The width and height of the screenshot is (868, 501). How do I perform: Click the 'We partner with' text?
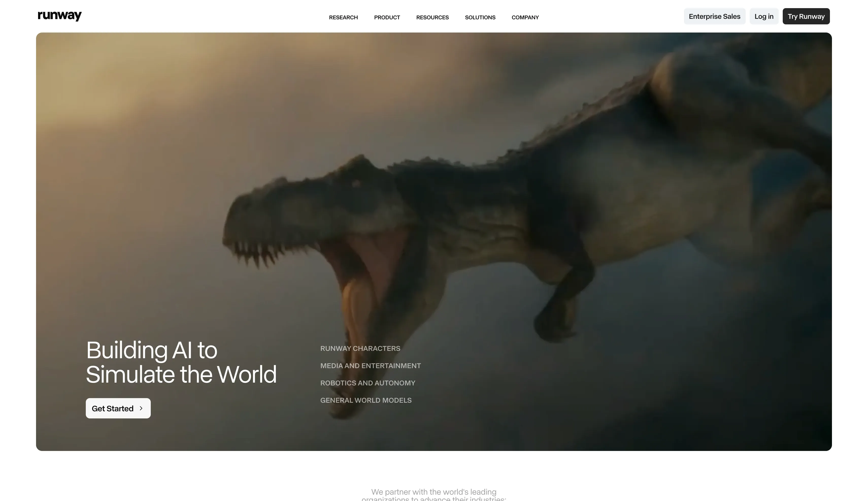coord(433,492)
